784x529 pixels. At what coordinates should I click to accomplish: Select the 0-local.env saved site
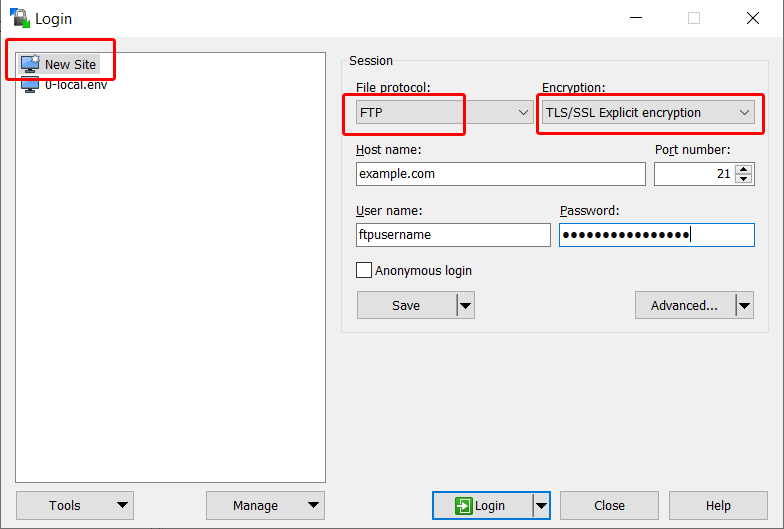[x=64, y=85]
